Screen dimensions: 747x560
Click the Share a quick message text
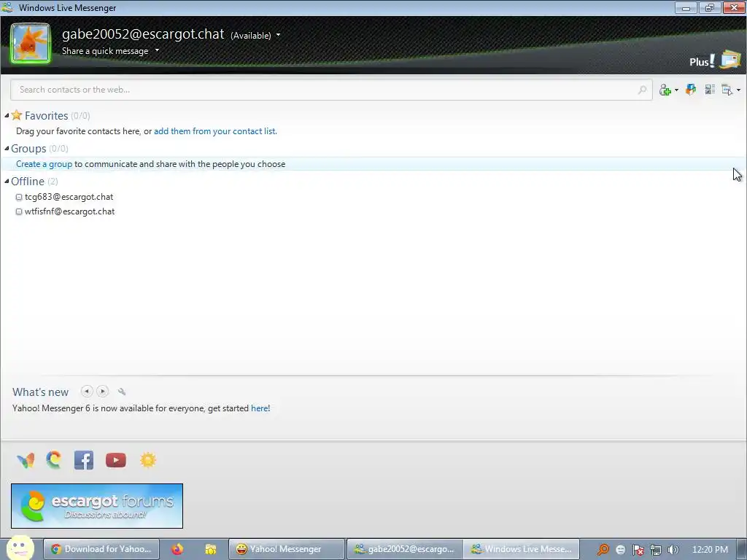pyautogui.click(x=105, y=51)
